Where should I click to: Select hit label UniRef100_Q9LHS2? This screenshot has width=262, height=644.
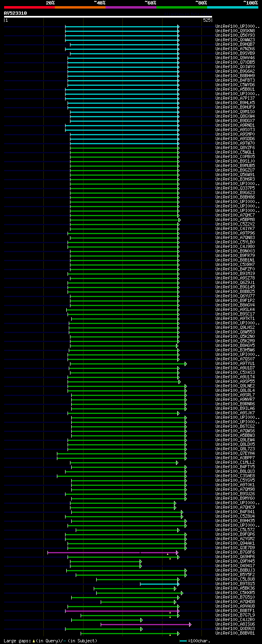coord(235,327)
